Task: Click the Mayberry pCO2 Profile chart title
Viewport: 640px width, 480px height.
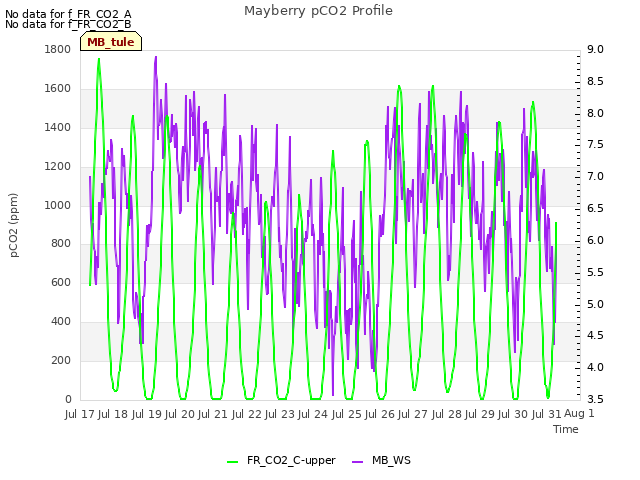Action: 318,11
